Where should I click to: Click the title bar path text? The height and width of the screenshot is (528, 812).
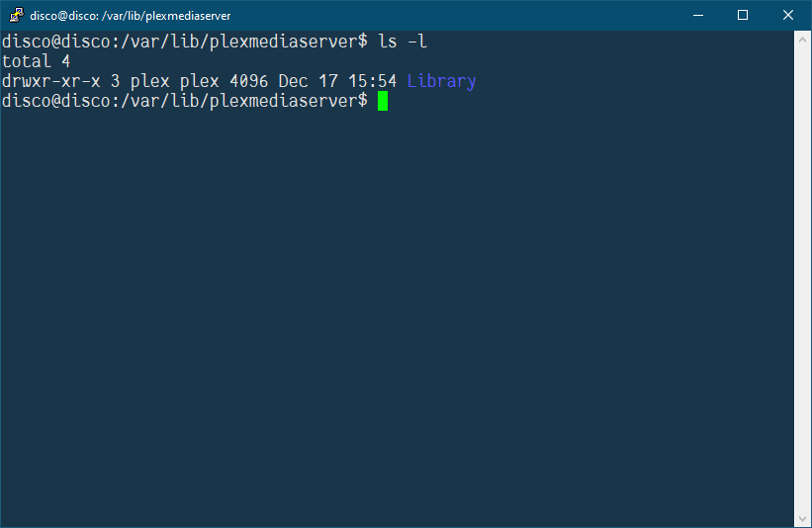[x=130, y=16]
